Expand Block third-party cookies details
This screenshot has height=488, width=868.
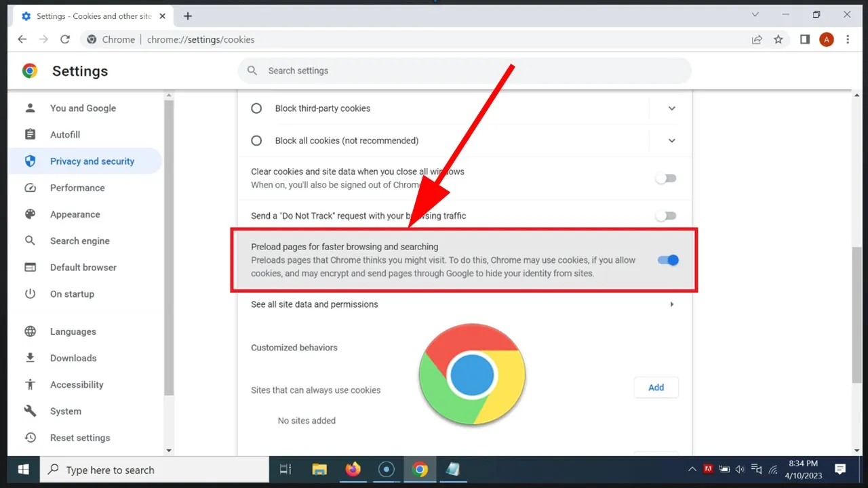pyautogui.click(x=672, y=108)
